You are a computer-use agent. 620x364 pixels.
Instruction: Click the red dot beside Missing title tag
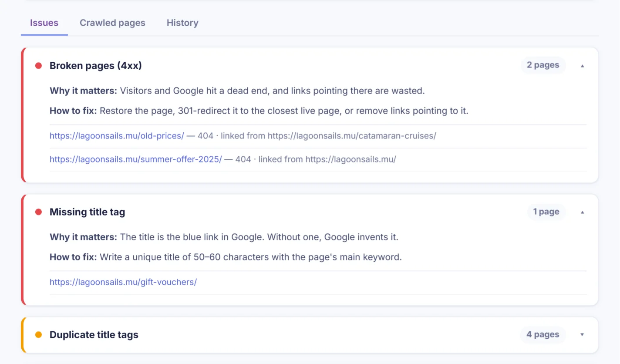(x=38, y=212)
